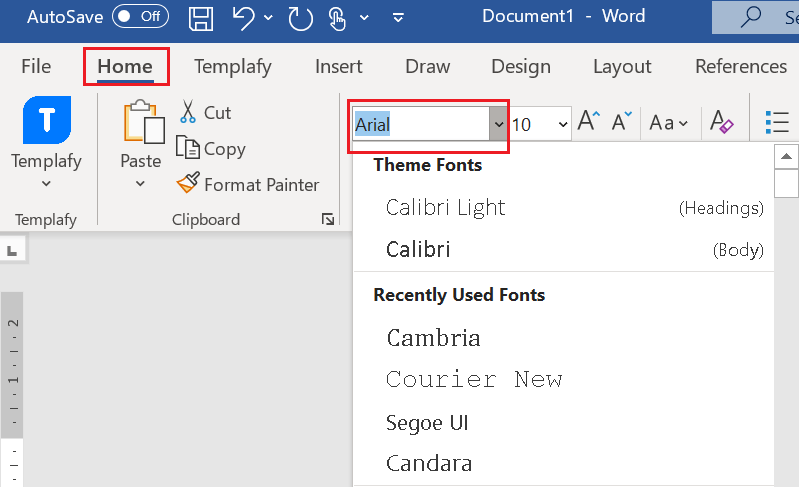Select Calibri body font
Screen dimensions: 799x487
pos(564,249)
